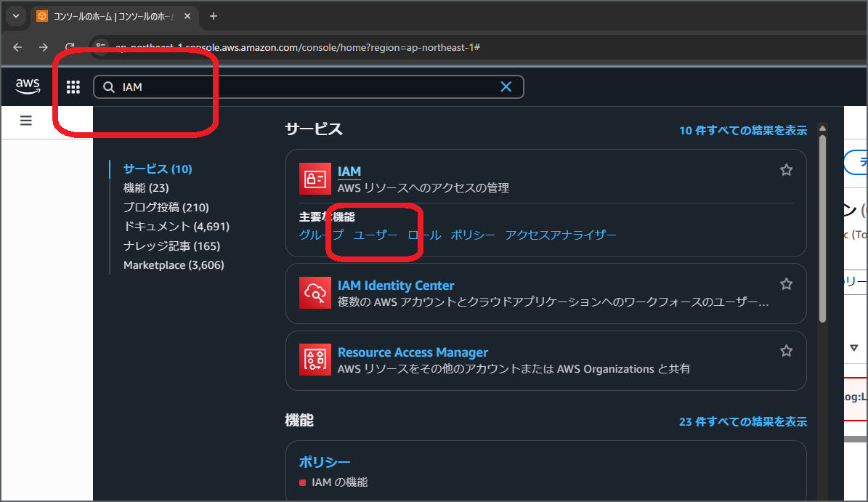Go back in browser history

point(17,48)
